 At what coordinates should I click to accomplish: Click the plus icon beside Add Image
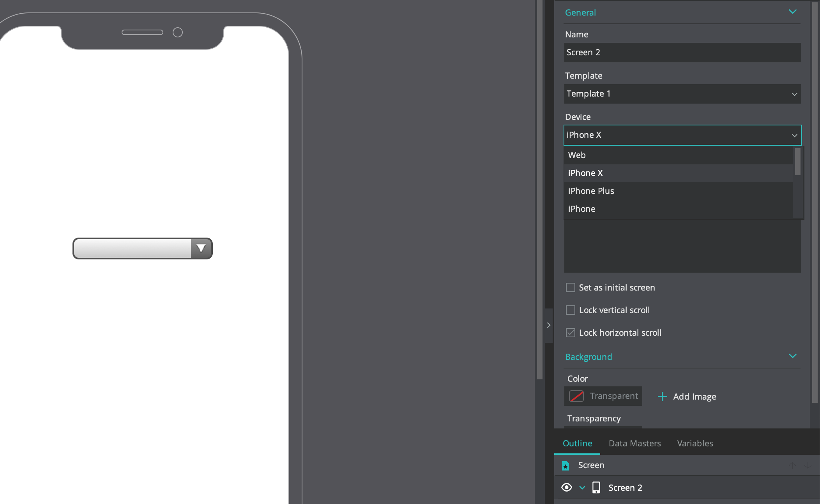click(663, 396)
